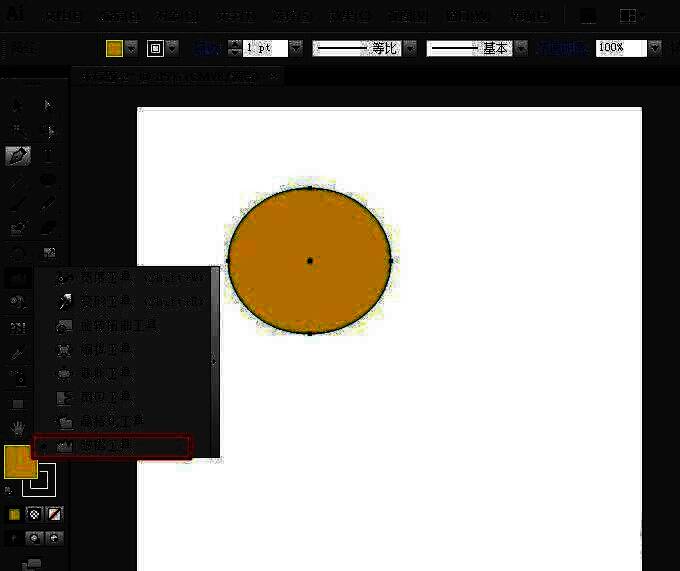This screenshot has width=680, height=571.
Task: Click the opacity 100% input field
Action: (x=620, y=48)
